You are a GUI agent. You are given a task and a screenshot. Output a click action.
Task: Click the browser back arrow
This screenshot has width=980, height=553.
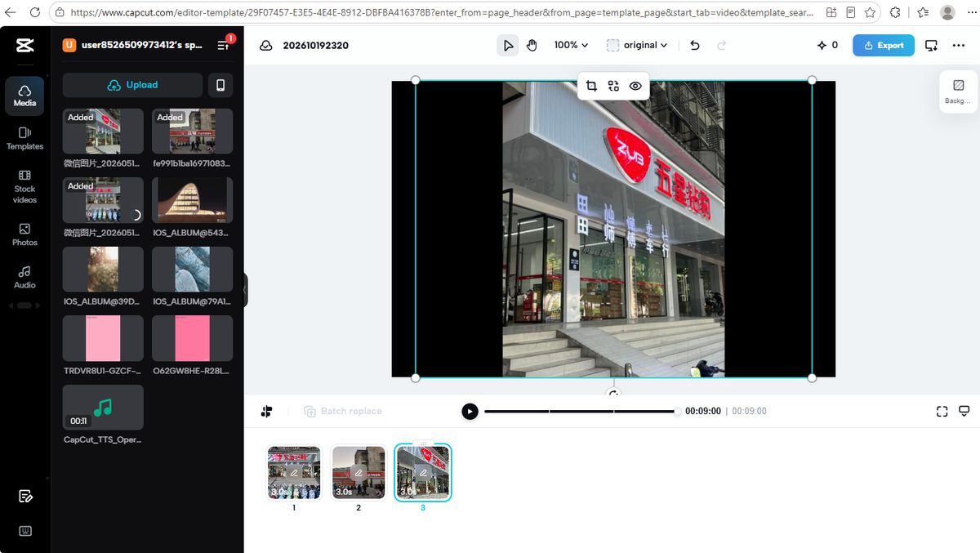pyautogui.click(x=11, y=12)
